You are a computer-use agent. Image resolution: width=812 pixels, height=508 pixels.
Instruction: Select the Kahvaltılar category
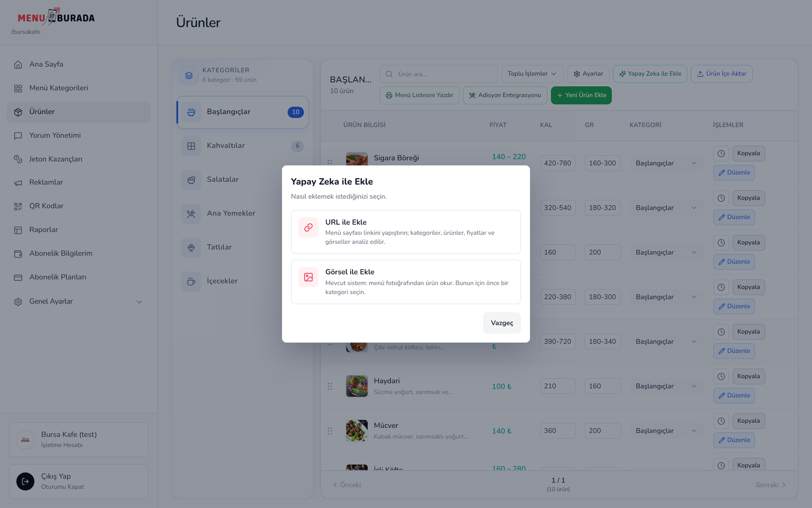coord(243,146)
